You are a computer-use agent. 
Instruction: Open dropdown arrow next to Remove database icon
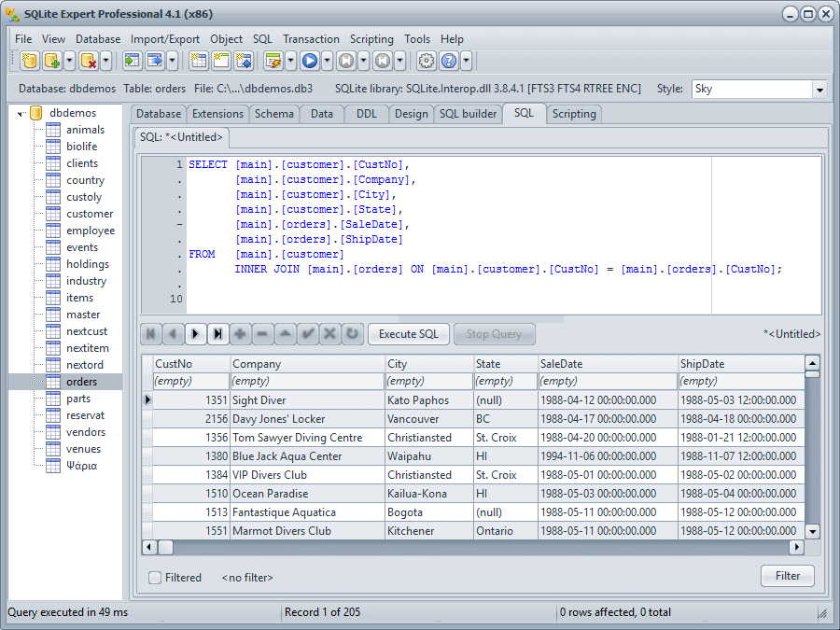(106, 61)
